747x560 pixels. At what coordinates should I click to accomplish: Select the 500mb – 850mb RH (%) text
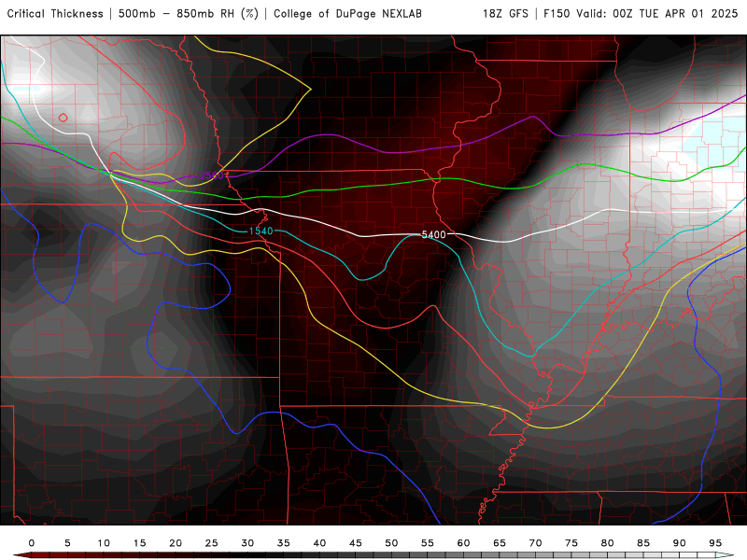(189, 14)
